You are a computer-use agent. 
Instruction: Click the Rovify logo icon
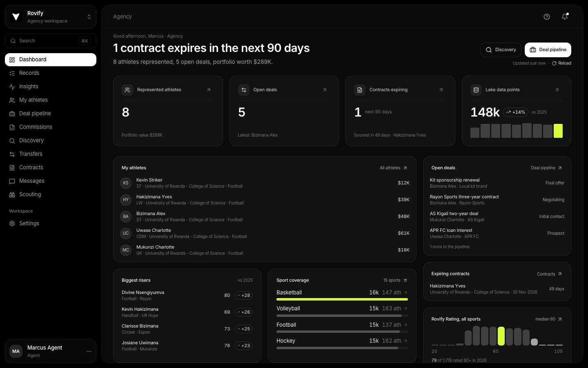(x=16, y=17)
